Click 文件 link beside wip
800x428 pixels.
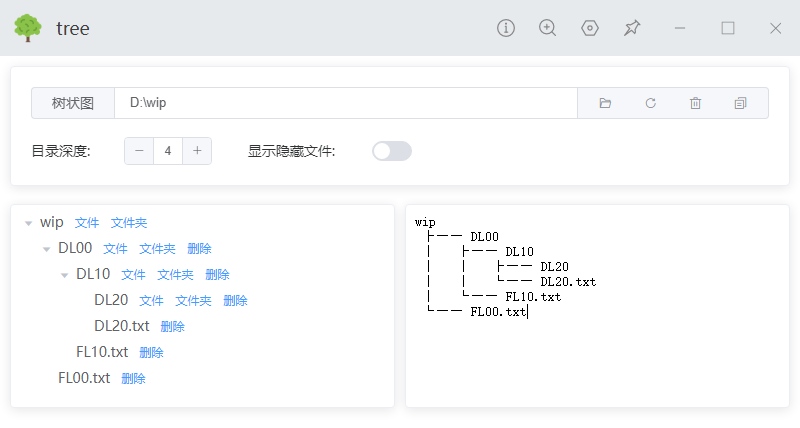click(87, 223)
